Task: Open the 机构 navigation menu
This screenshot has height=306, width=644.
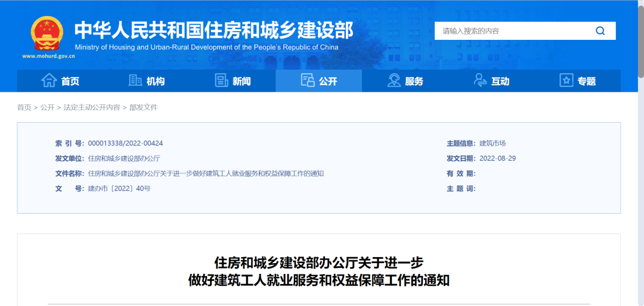Action: coord(146,81)
